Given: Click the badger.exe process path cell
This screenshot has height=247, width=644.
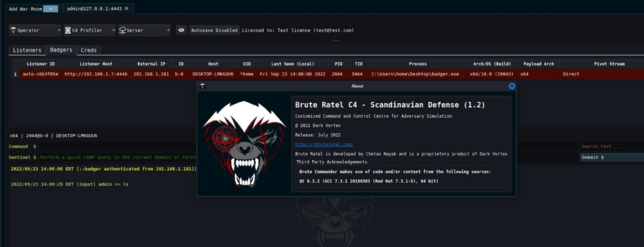Looking at the screenshot, I should click(x=418, y=74).
